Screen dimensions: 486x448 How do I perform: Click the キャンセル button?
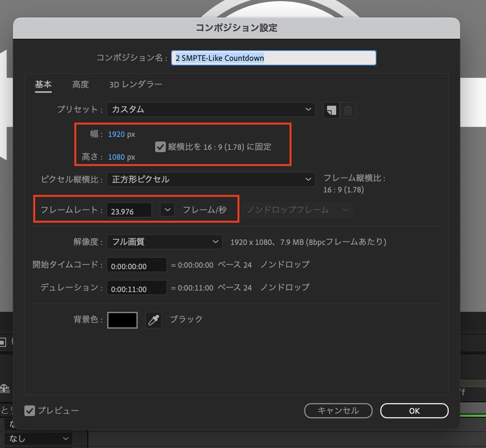tap(338, 411)
